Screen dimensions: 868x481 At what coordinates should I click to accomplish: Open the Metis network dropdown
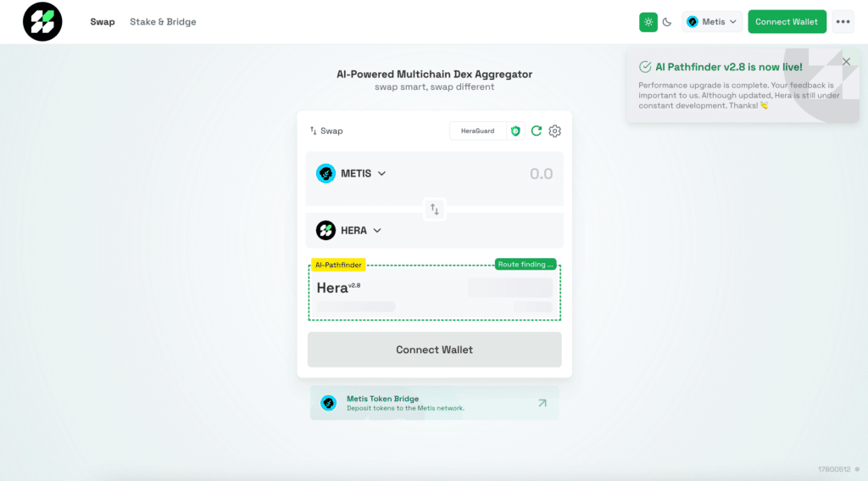pos(712,22)
